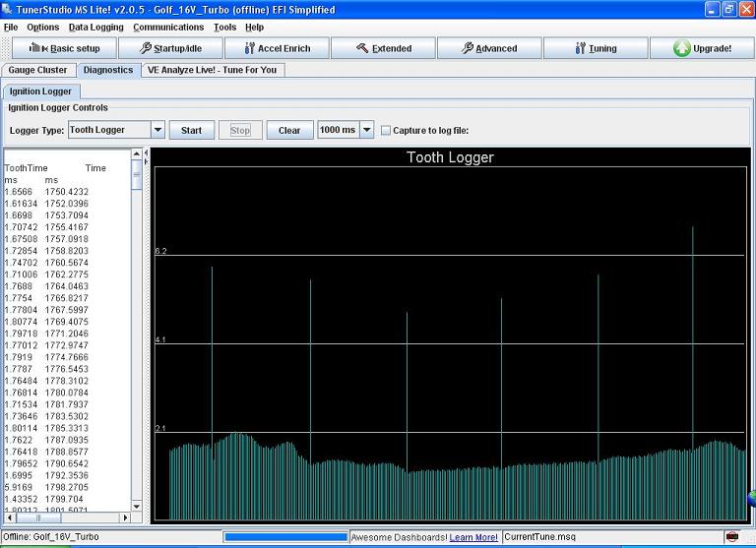Click the Startup/idle toolbar button
The height and width of the screenshot is (548, 756).
tap(169, 48)
